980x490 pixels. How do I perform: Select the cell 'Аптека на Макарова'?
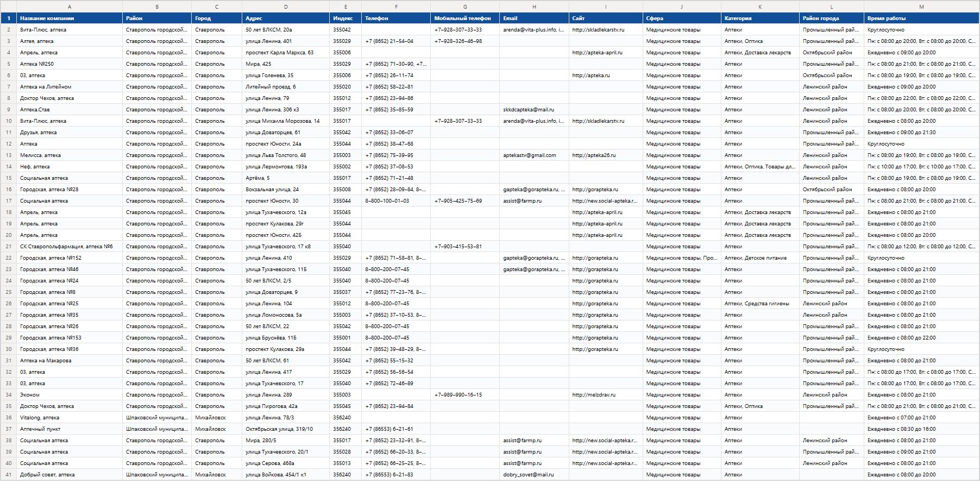coord(70,361)
